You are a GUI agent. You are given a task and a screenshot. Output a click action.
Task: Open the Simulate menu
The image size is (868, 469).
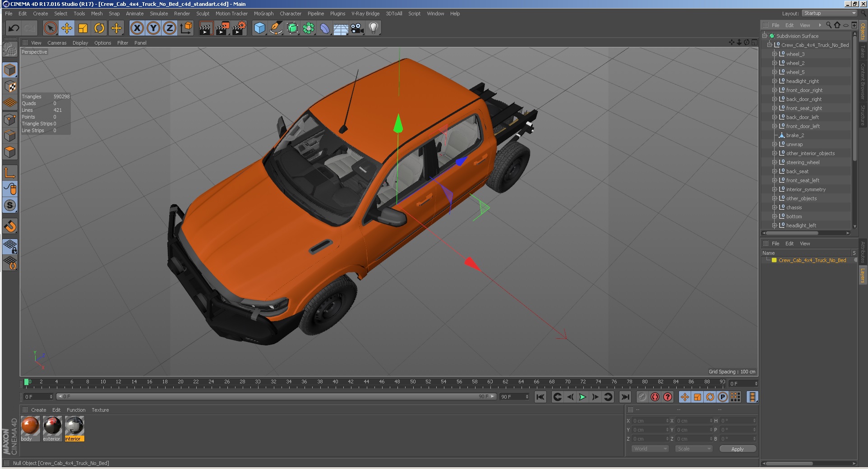coord(159,14)
